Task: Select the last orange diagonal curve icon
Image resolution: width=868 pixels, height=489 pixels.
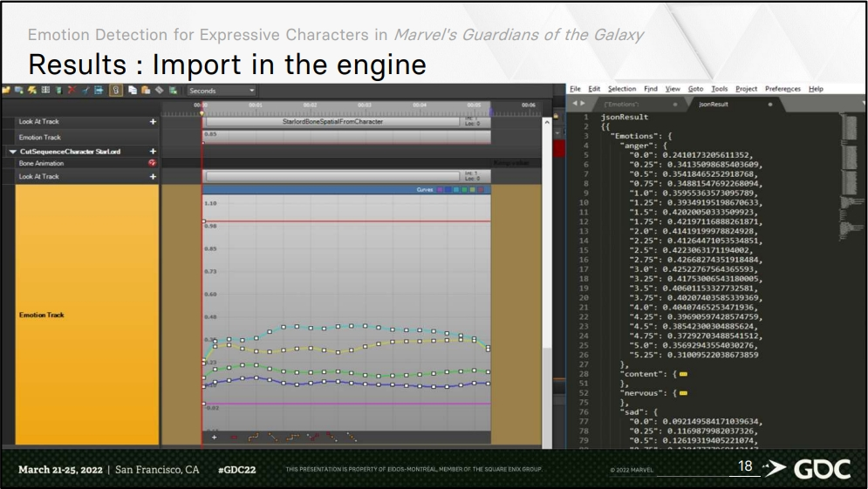Action: 352,437
